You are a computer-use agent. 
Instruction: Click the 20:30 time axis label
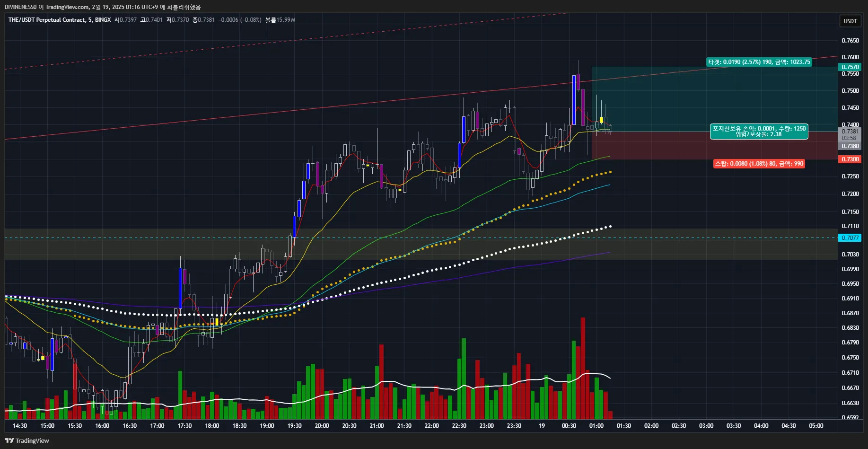[349, 426]
